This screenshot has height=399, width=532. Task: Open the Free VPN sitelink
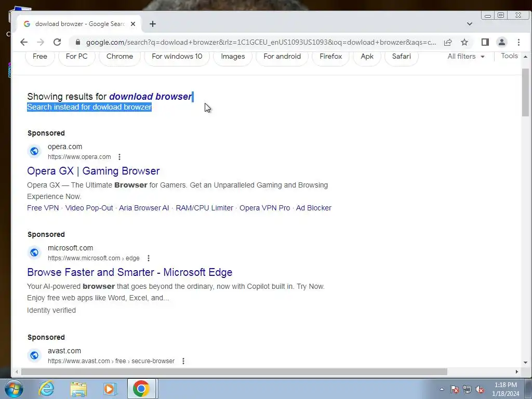coord(43,208)
